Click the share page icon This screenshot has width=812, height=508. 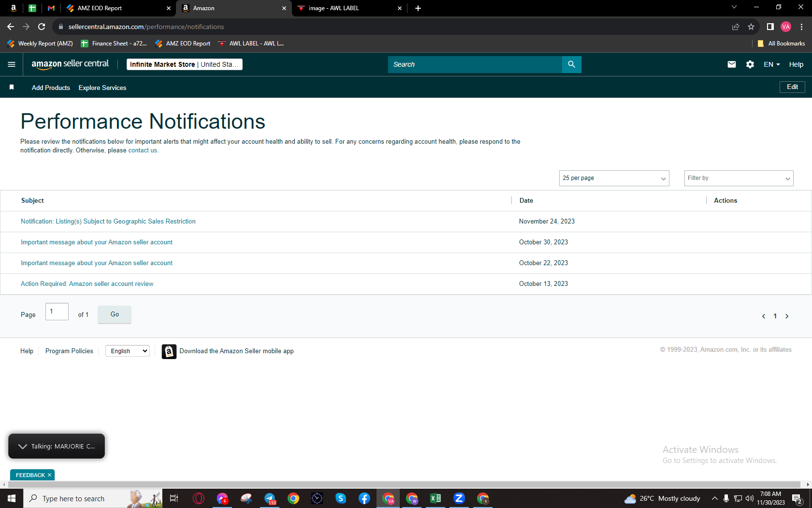(x=735, y=27)
